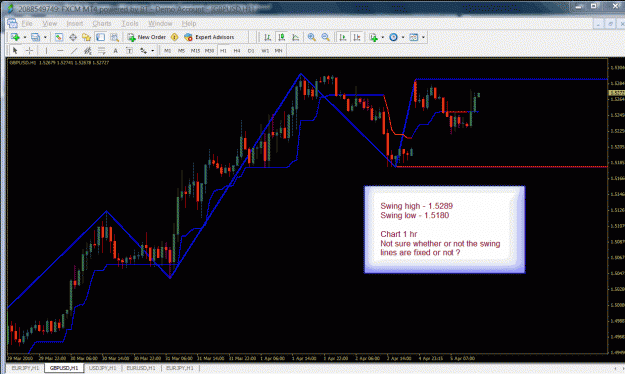Switch timeframe to M30

(209, 51)
